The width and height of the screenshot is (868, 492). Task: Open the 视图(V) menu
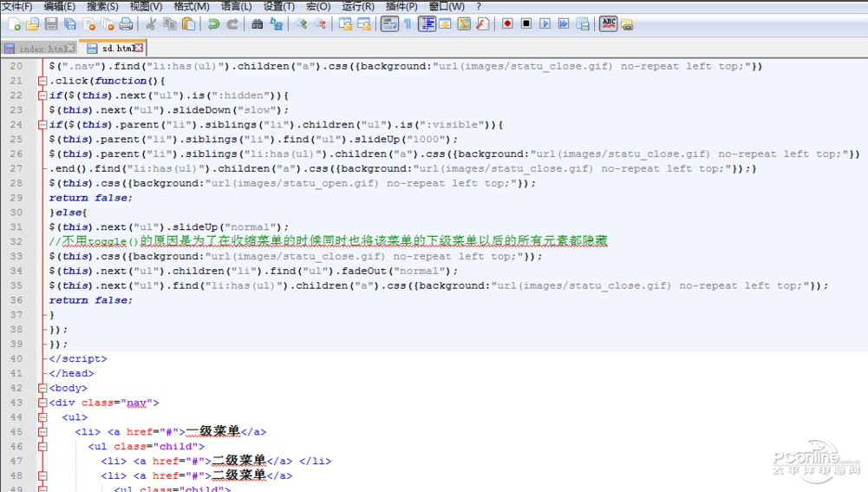coord(147,6)
